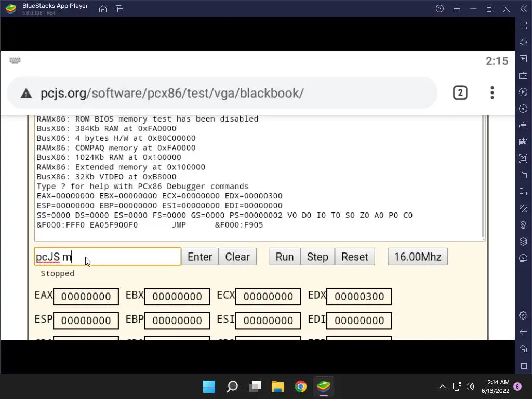Click the BlueStacks fullscreen icon in sidebar
Viewport: 532px width, 399px height.
[523, 25]
